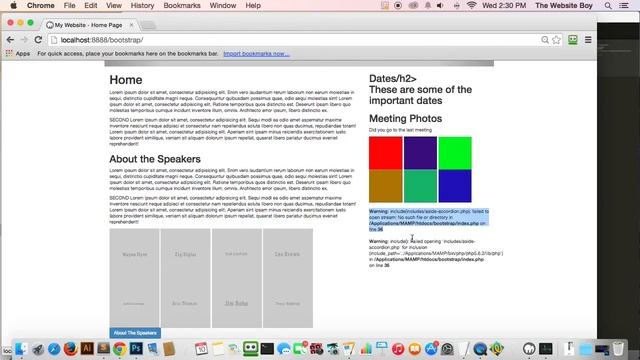Click the Home heading
This screenshot has width=640, height=360.
tap(126, 80)
